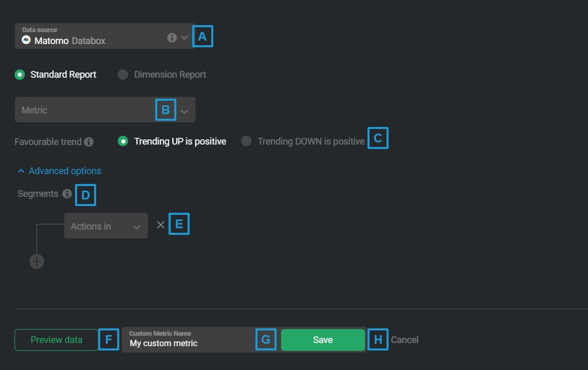Select Trending UP is positive
This screenshot has width=588, height=370.
coord(122,141)
